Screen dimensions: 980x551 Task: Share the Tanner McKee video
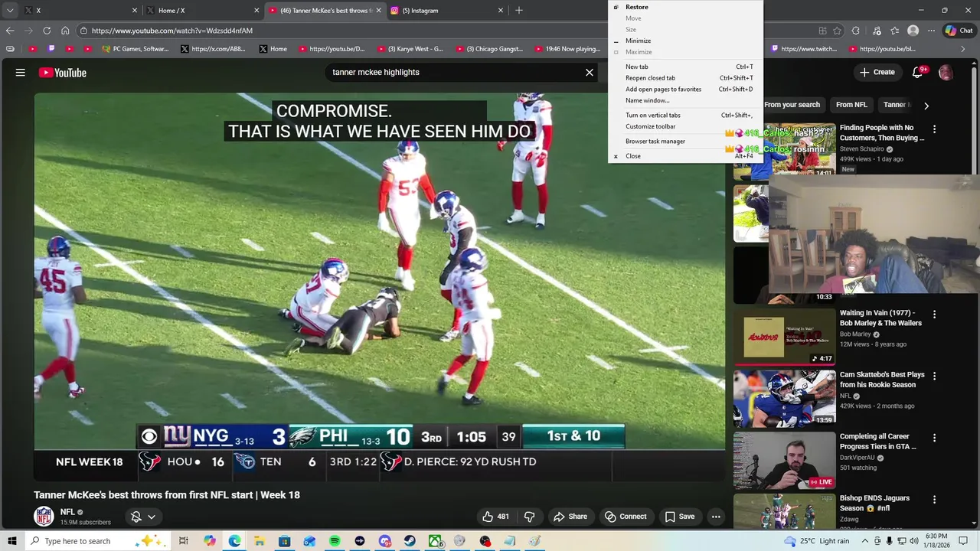pos(570,517)
